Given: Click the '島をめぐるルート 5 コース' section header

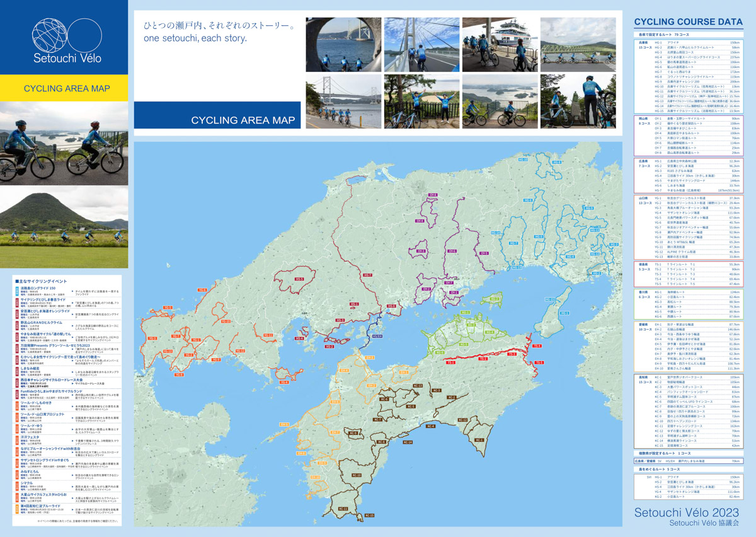Looking at the screenshot, I should click(688, 470).
